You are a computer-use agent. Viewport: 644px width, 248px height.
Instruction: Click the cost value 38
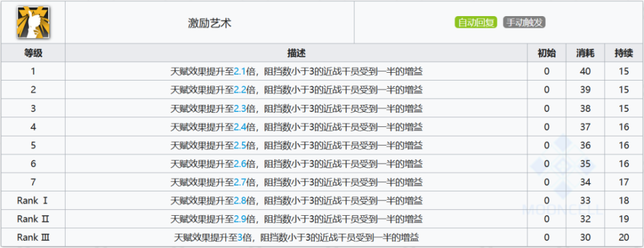coord(585,108)
